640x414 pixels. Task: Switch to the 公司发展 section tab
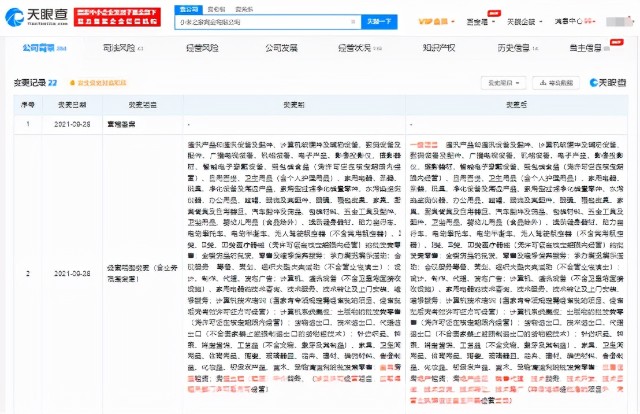click(x=281, y=48)
